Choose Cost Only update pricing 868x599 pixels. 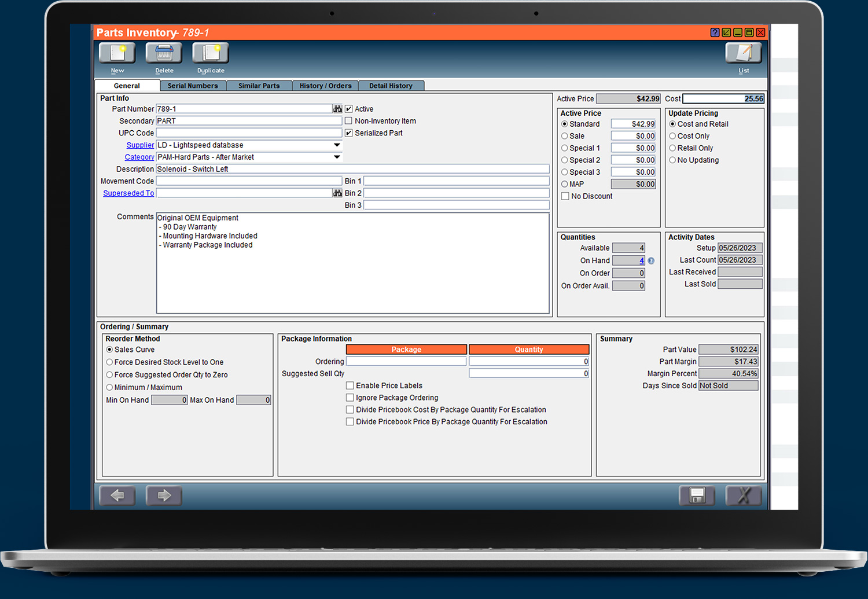click(672, 136)
